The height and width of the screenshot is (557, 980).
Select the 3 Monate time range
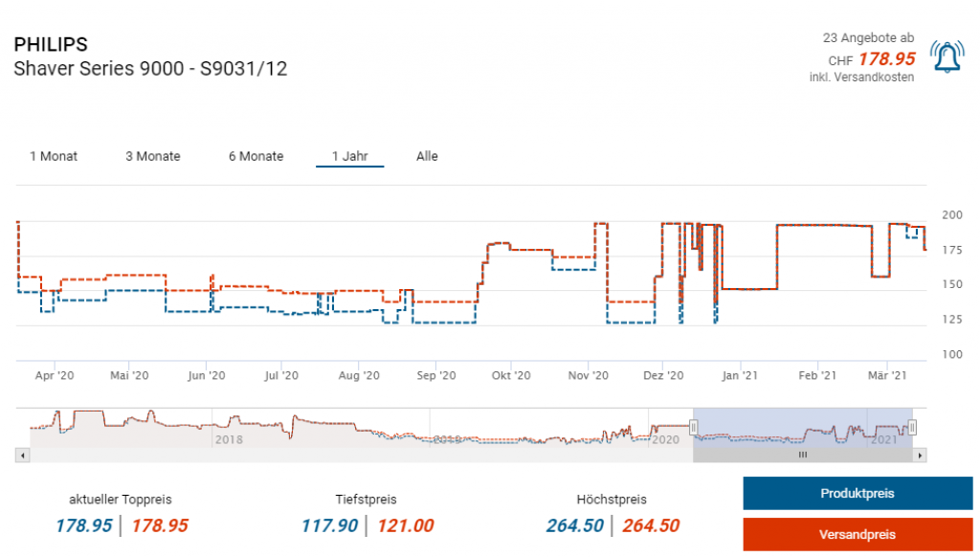point(153,156)
